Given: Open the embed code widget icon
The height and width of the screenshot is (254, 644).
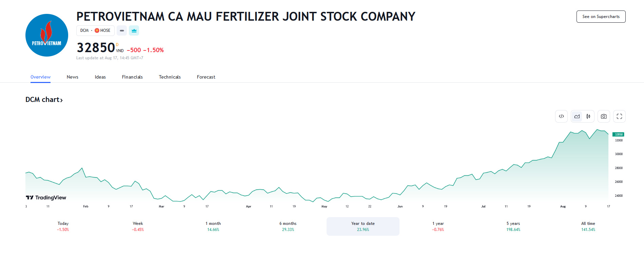Looking at the screenshot, I should pos(561,117).
